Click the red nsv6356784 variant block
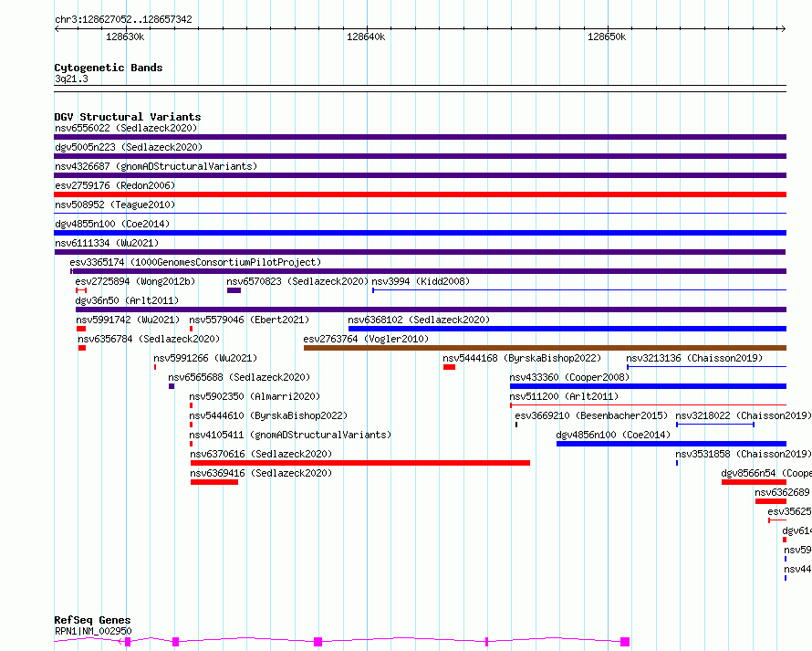 [x=82, y=348]
